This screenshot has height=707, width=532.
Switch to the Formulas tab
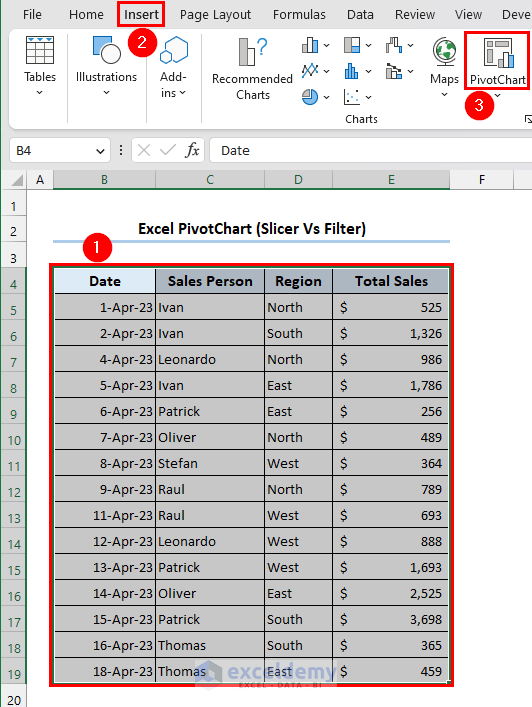click(x=299, y=14)
